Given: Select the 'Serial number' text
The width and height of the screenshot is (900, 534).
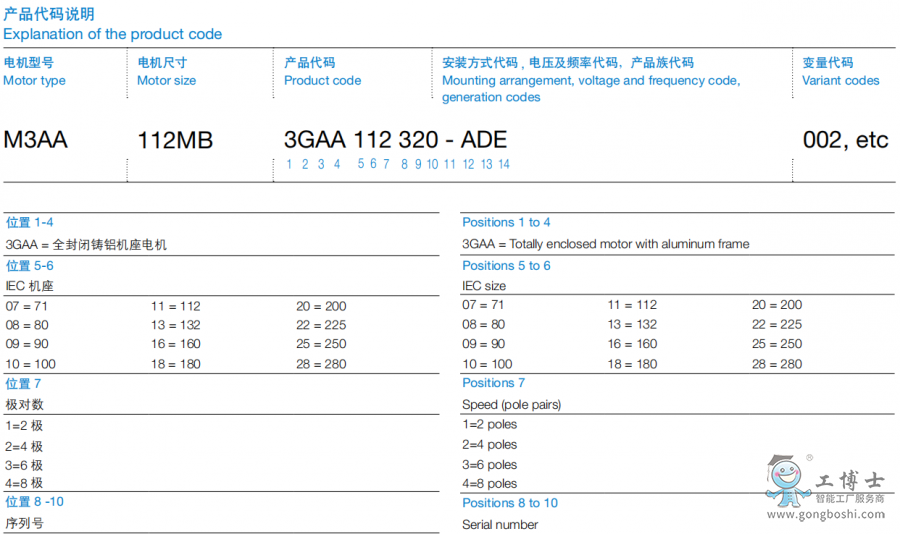Looking at the screenshot, I should click(x=500, y=525).
